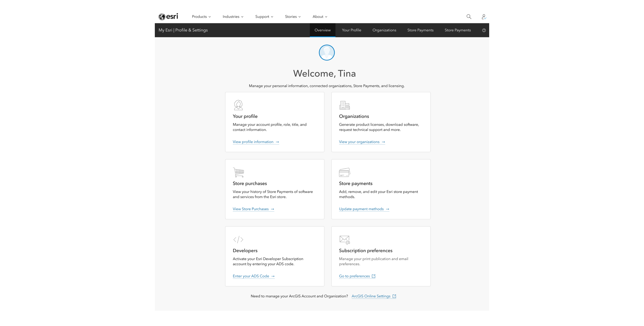Open the search magnifier icon

click(469, 17)
